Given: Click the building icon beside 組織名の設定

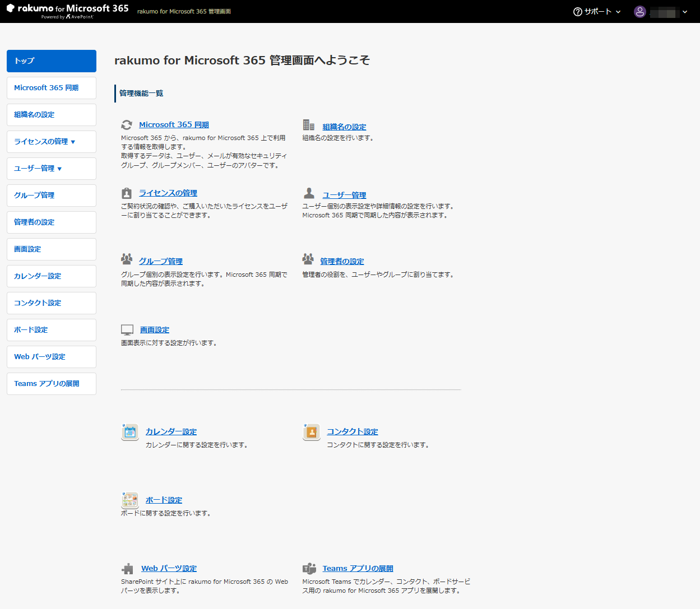Looking at the screenshot, I should pos(308,124).
